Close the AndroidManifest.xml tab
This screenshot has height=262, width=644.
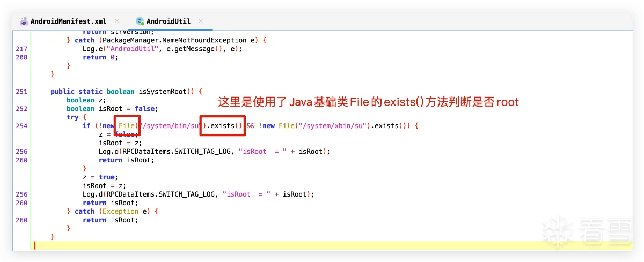point(112,21)
